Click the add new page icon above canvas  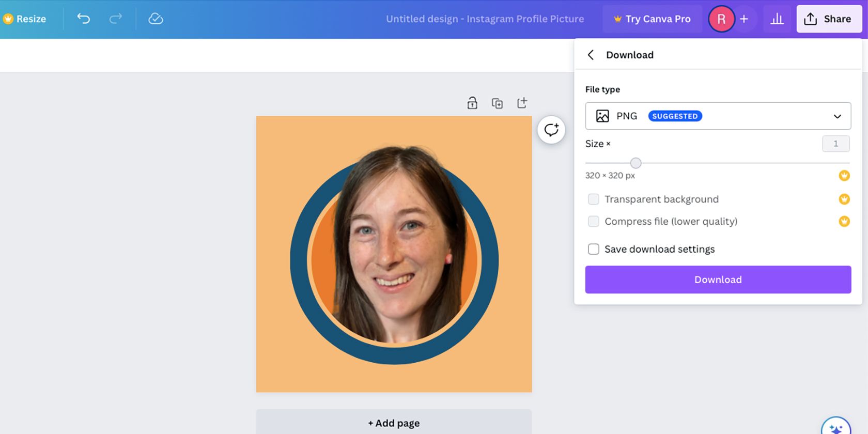pyautogui.click(x=522, y=103)
